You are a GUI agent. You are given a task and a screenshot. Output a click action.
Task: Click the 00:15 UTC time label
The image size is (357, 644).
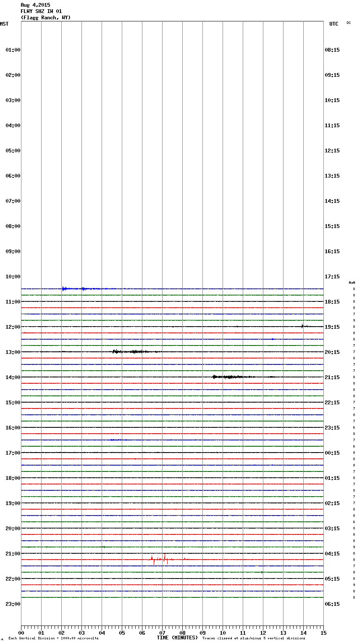pos(332,453)
